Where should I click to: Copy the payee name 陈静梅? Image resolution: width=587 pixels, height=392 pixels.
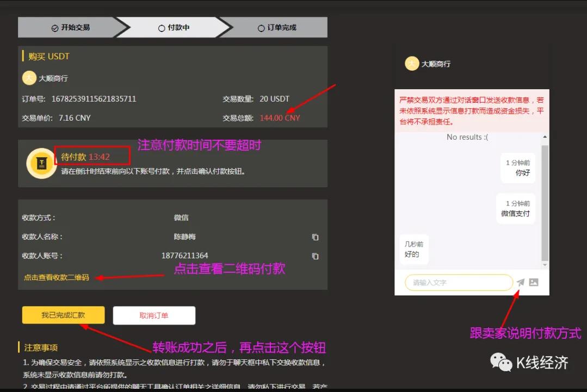coord(315,237)
